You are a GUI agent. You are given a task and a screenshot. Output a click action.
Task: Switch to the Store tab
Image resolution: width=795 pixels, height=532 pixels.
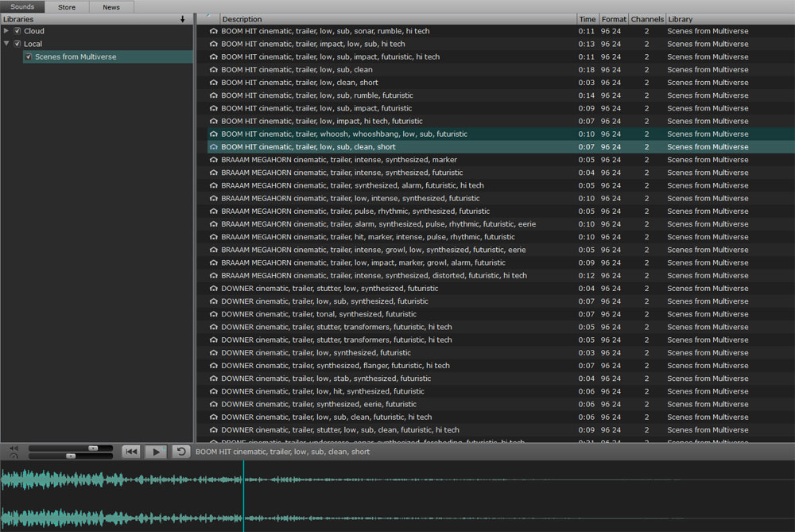click(67, 7)
